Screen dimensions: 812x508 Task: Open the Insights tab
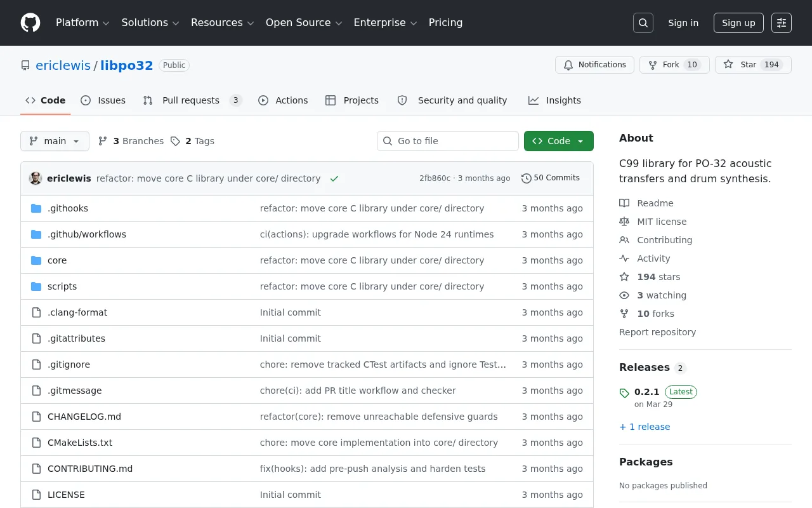(x=554, y=100)
